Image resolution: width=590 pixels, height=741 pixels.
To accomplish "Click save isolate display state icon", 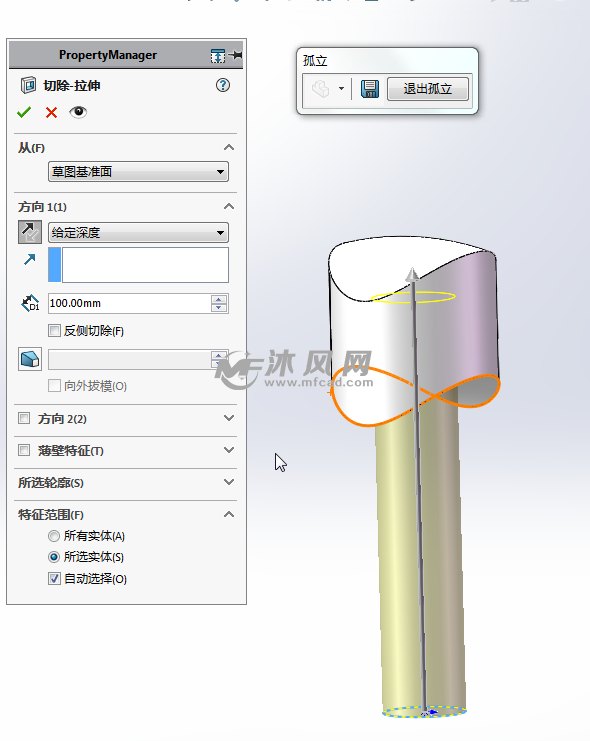I will (370, 89).
